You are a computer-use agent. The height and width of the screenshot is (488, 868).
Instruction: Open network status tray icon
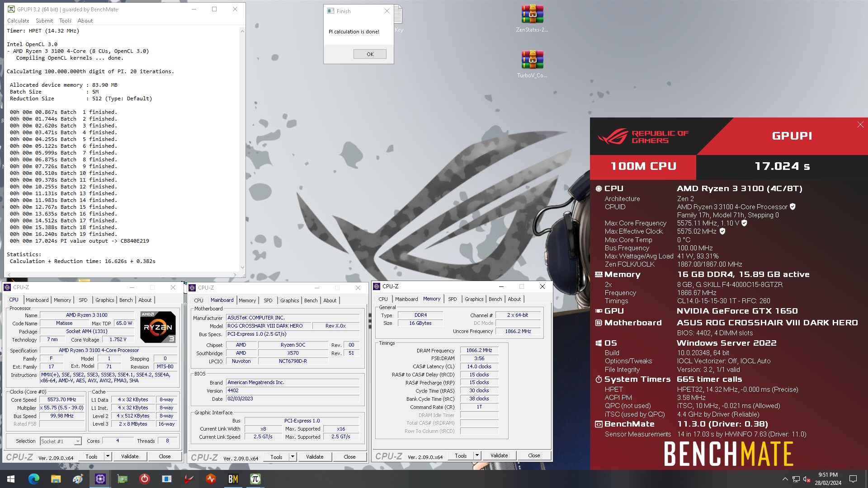tap(796, 479)
